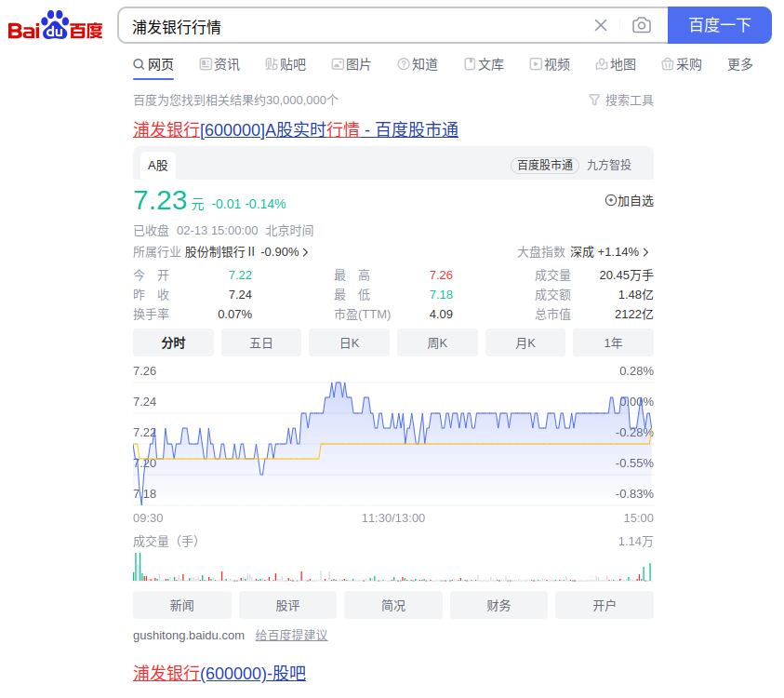
Task: Open the 视频 tab
Action: click(550, 64)
